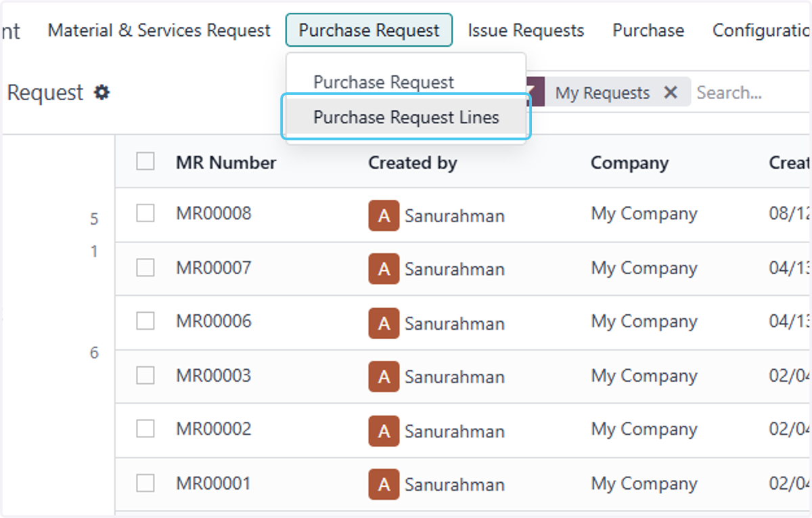Open the Issue Requests menu
The image size is (812, 518).
point(526,30)
